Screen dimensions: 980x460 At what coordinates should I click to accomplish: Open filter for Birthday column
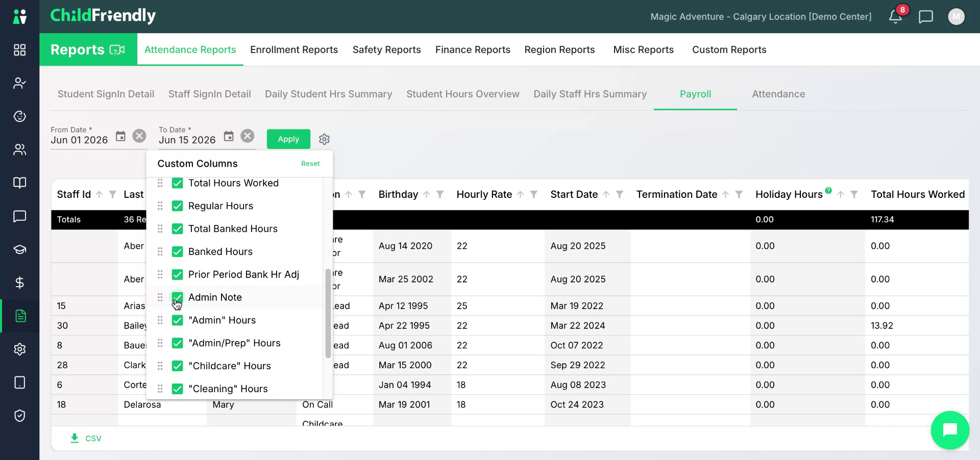click(x=440, y=194)
